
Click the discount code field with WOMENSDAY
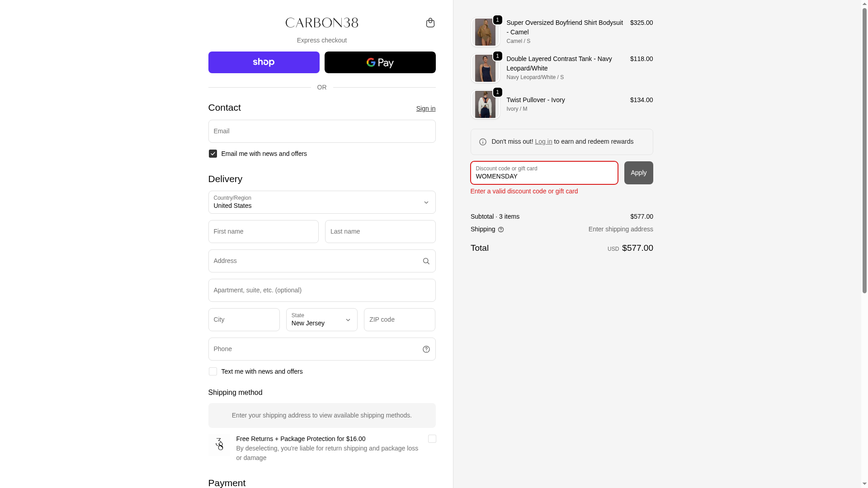coord(544,173)
